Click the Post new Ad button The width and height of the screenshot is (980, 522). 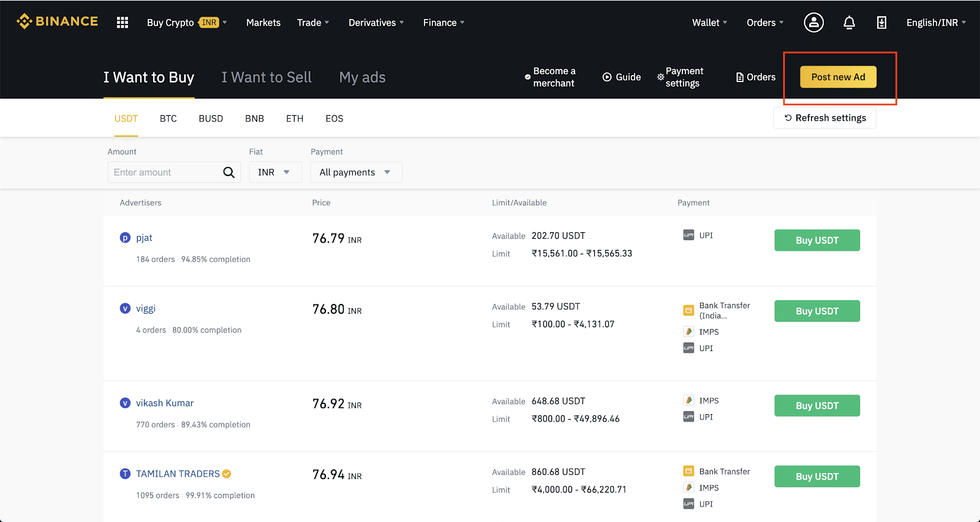(x=838, y=77)
